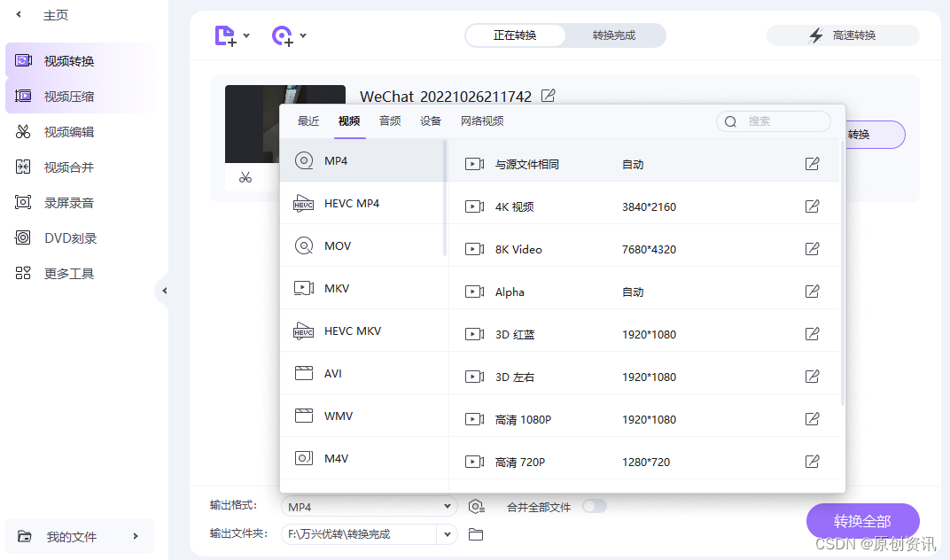950x560 pixels.
Task: Click the 高速转换 high-speed conversion button
Action: pos(843,35)
